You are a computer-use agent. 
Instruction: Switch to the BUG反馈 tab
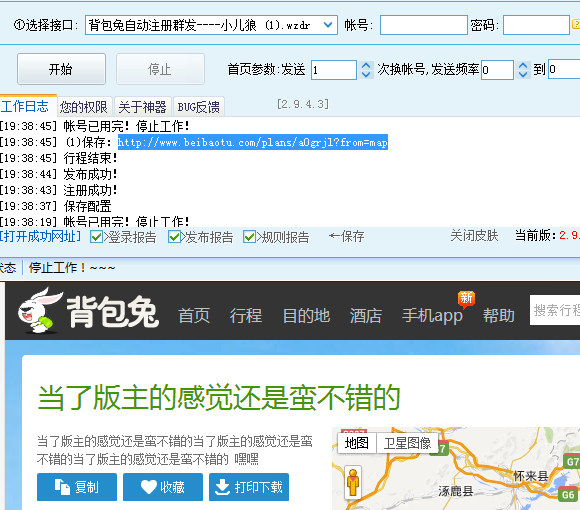199,107
